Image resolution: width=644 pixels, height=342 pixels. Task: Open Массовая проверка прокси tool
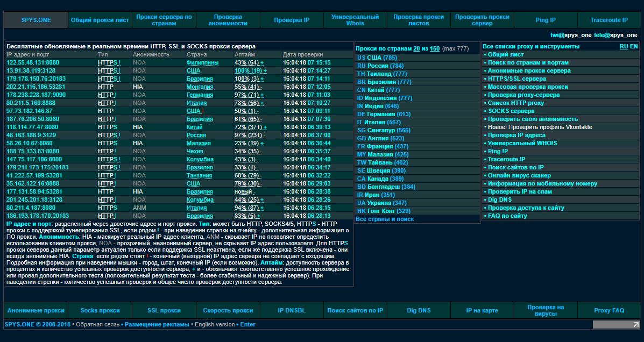pos(528,87)
